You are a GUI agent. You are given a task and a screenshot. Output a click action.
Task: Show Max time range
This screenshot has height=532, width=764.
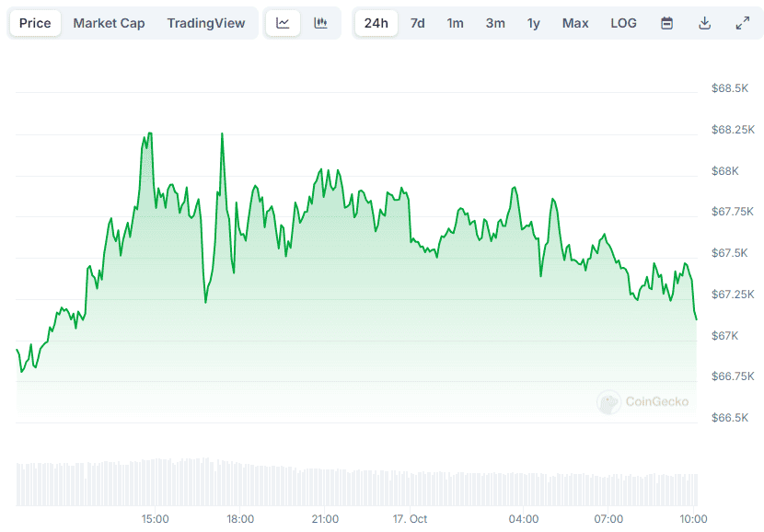click(x=575, y=23)
